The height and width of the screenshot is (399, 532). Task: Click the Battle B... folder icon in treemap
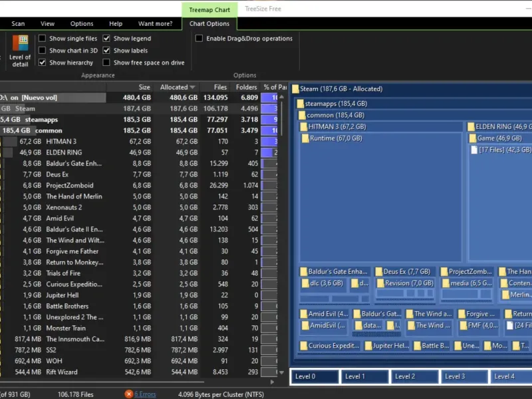(418, 346)
